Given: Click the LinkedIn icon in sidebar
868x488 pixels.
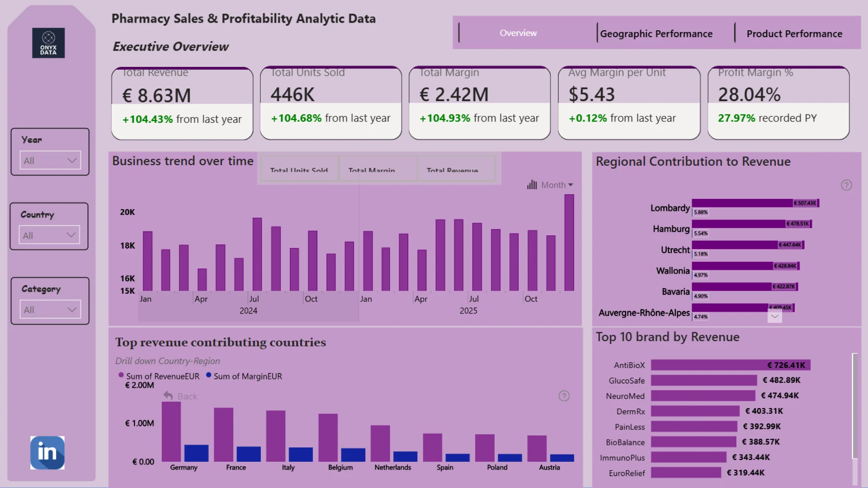Looking at the screenshot, I should [x=47, y=452].
